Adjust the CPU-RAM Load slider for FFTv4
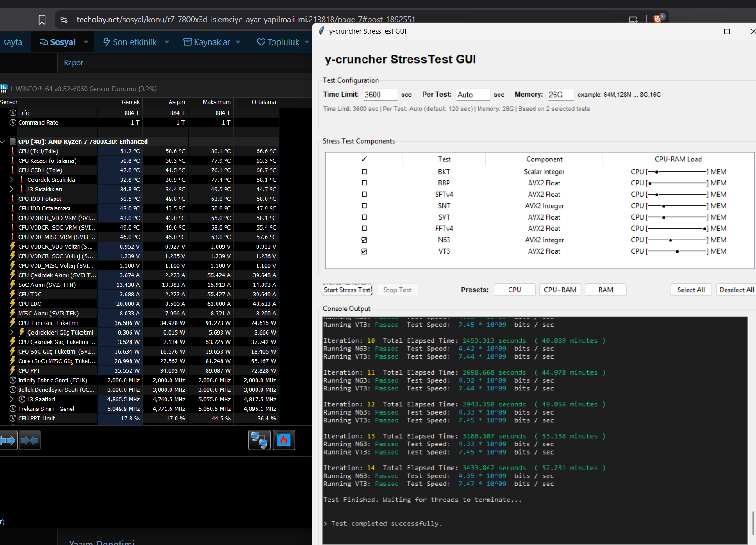Screen dimensions: 756x545 tap(677, 229)
